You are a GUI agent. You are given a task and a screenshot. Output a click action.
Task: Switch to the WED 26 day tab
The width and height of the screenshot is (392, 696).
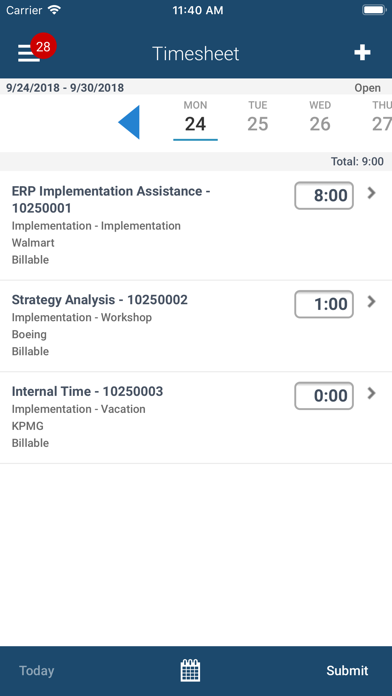(320, 117)
